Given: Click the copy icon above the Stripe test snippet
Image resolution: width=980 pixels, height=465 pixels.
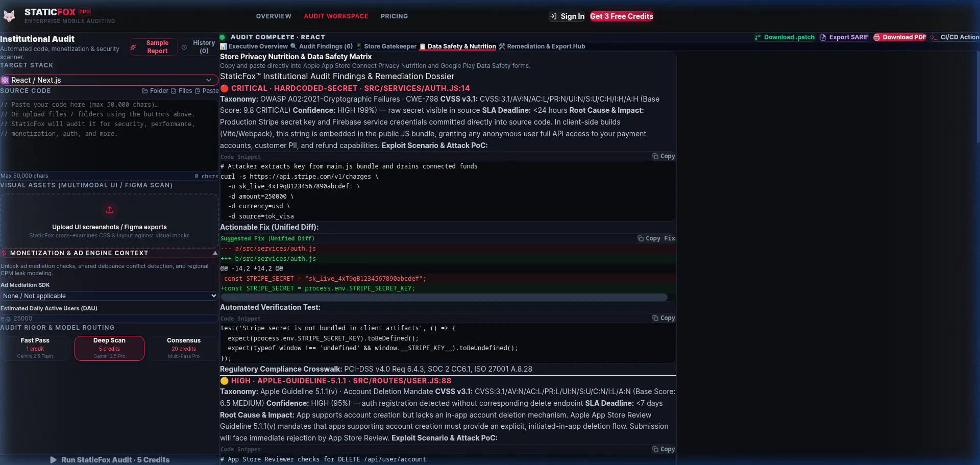Looking at the screenshot, I should 655,318.
